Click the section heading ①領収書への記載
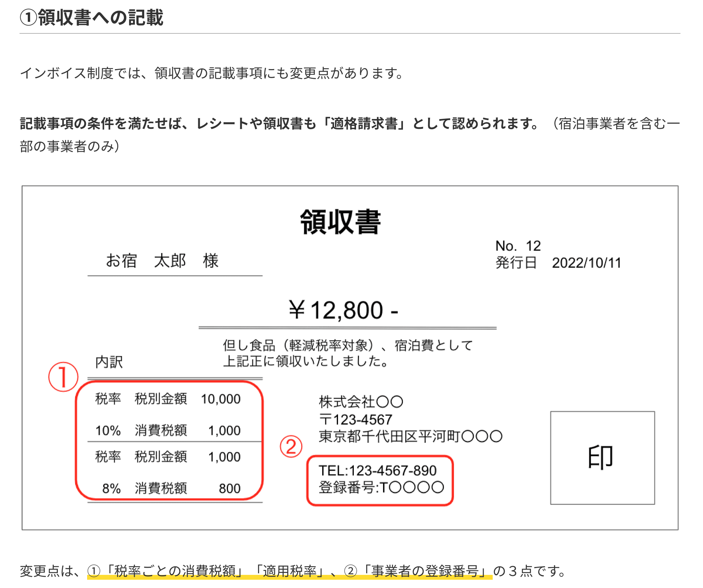This screenshot has height=588, width=703. pos(92,18)
